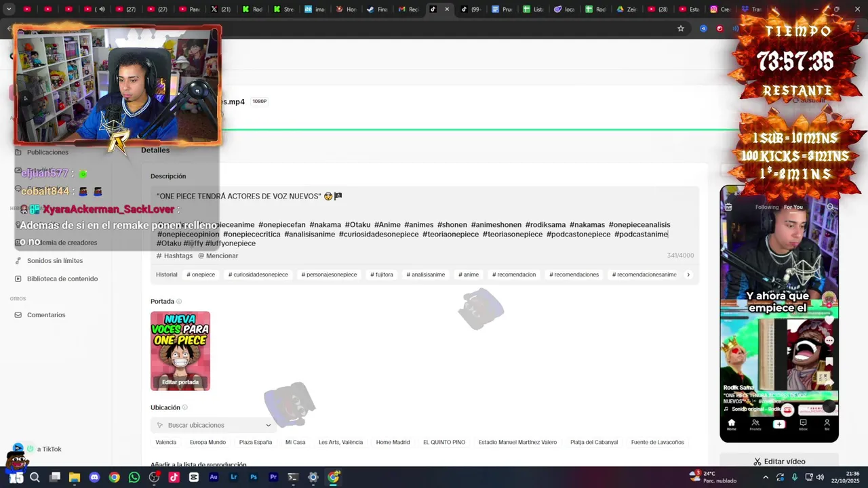This screenshot has height=488, width=868.
Task: Add the # personajesonepiece suggested hashtag
Action: pos(329,274)
